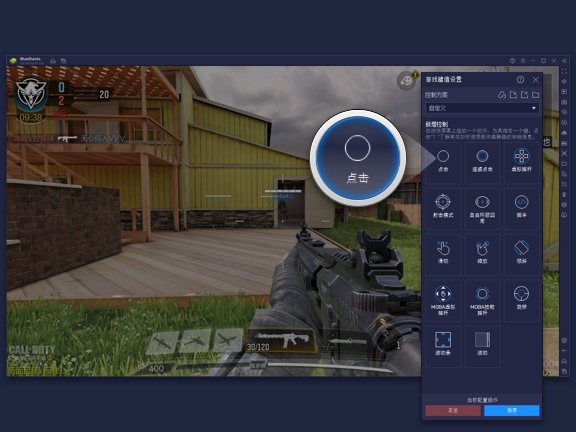Image resolution: width=576 pixels, height=432 pixels.
Task: Select the rifle weapon slot showing 30/120
Action: [281, 340]
